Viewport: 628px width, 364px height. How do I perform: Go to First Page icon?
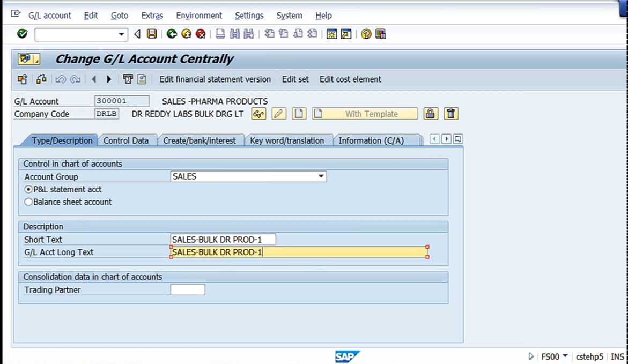[270, 34]
